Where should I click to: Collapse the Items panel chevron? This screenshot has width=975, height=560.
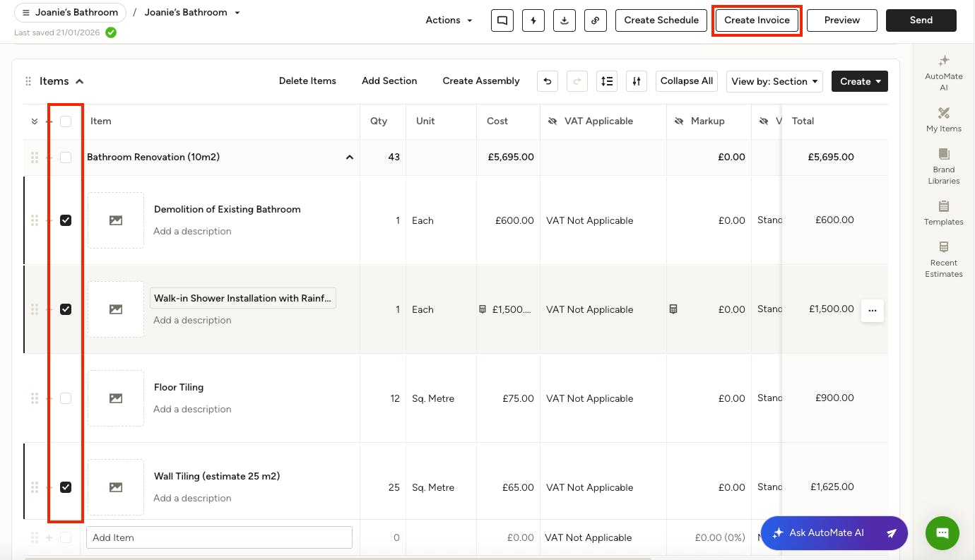80,81
